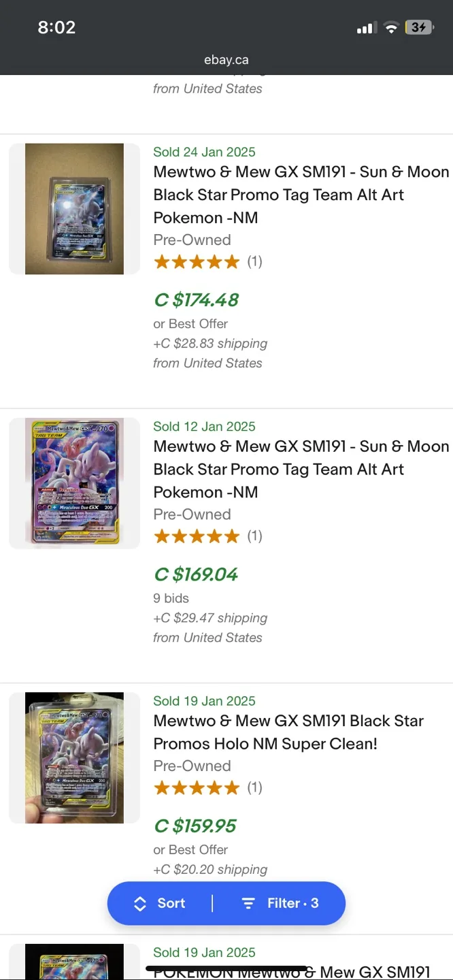Click the C $174.48 price
This screenshot has width=453, height=980.
click(196, 299)
